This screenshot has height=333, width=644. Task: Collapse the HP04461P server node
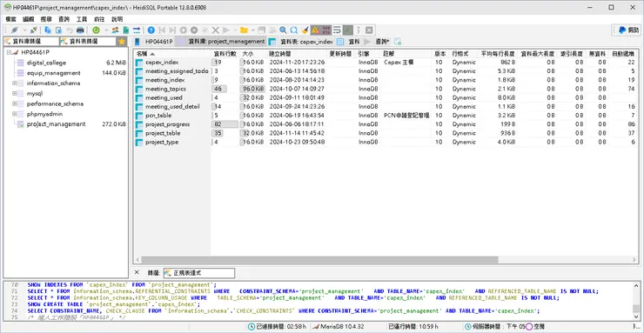click(x=9, y=52)
